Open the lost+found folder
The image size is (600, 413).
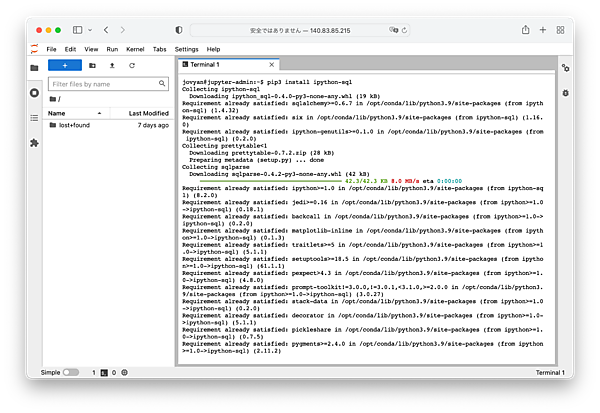pyautogui.click(x=77, y=126)
